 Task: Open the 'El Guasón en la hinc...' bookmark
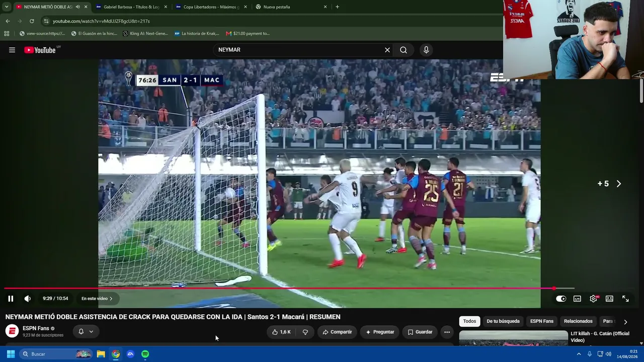pos(94,34)
